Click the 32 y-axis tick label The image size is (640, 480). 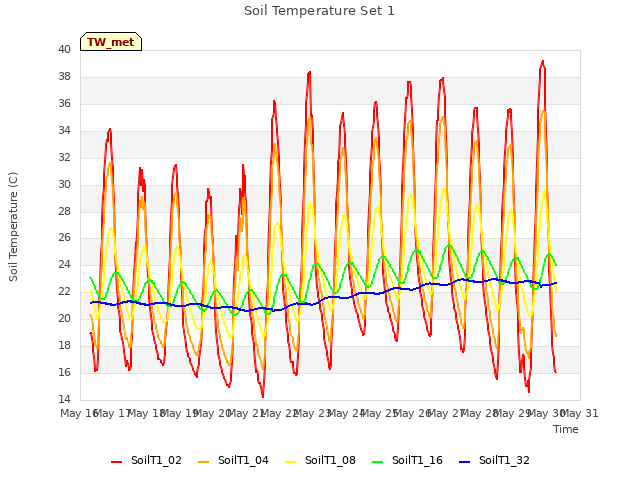64,157
